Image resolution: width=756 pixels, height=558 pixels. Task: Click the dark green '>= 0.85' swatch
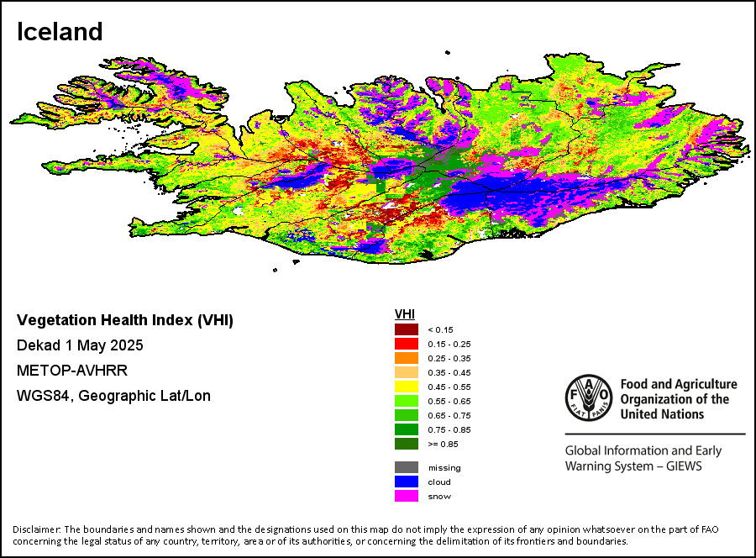click(x=407, y=444)
